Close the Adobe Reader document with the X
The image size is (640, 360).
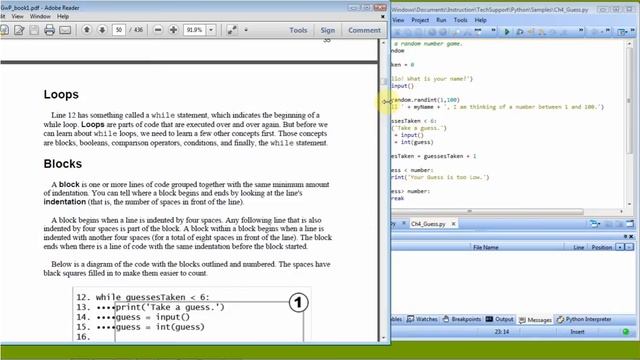point(383,17)
